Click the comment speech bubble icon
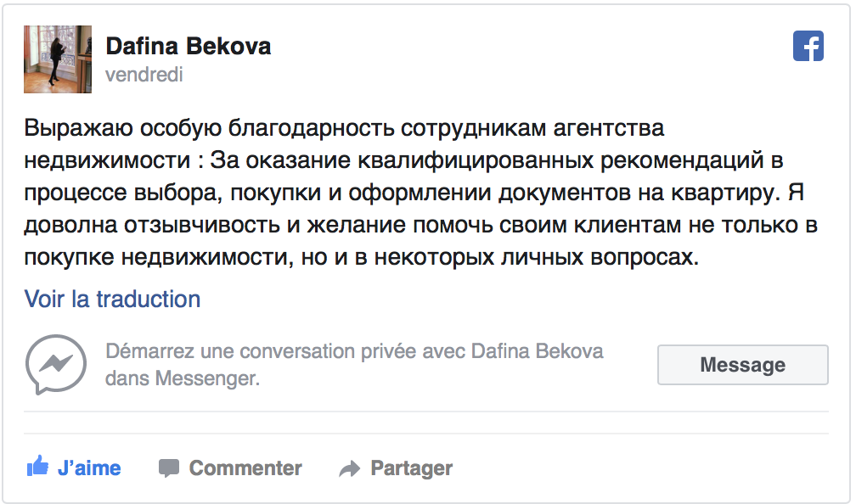 click(169, 468)
